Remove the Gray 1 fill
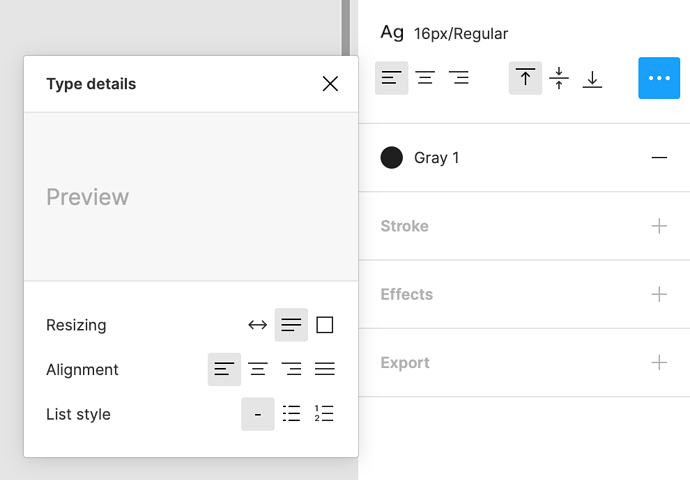The width and height of the screenshot is (690, 480). pos(659,157)
